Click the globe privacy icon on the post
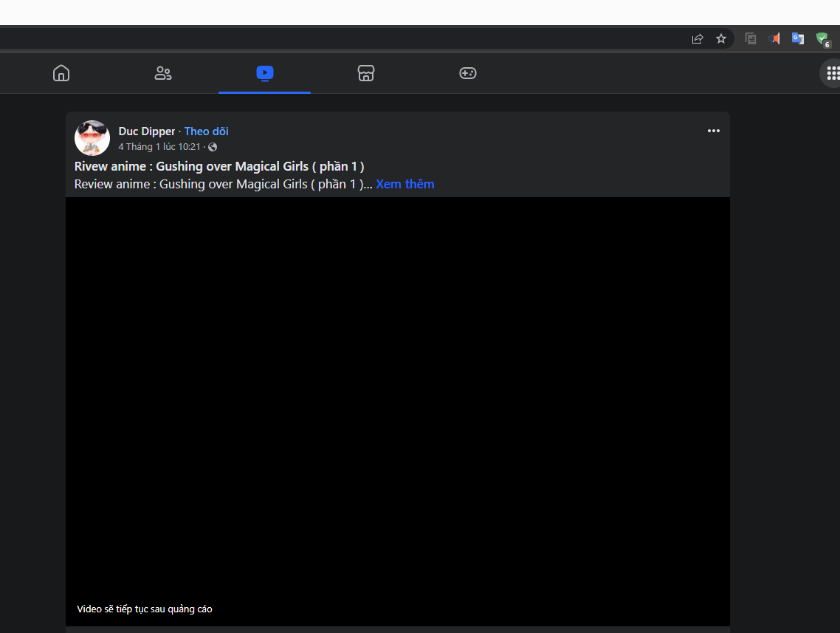 coord(213,146)
